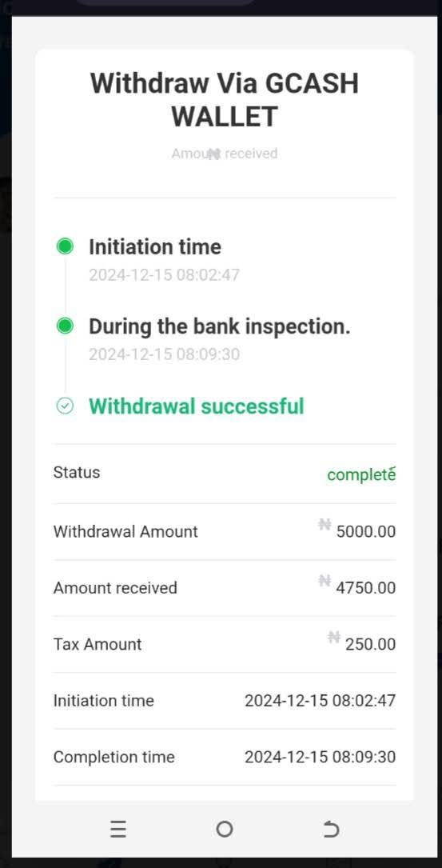
Task: Select the Completion time 08:09:30 value
Action: [321, 757]
